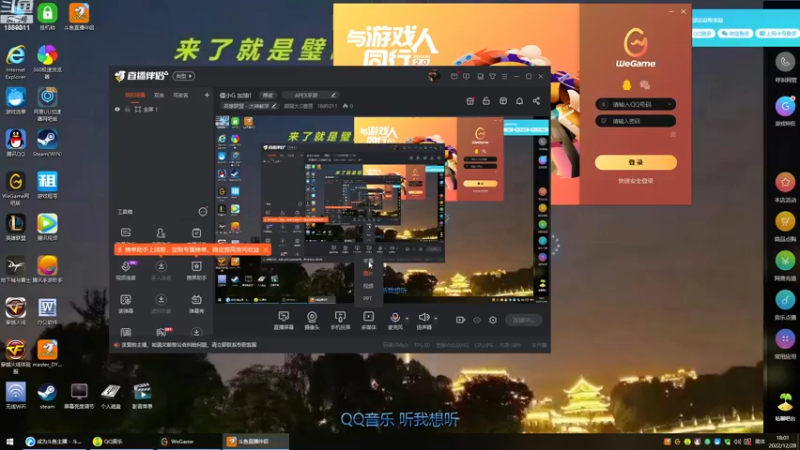Viewport: 800px width, 450px height.
Task: Choose PPT from multimedia popup menu
Action: (x=368, y=298)
